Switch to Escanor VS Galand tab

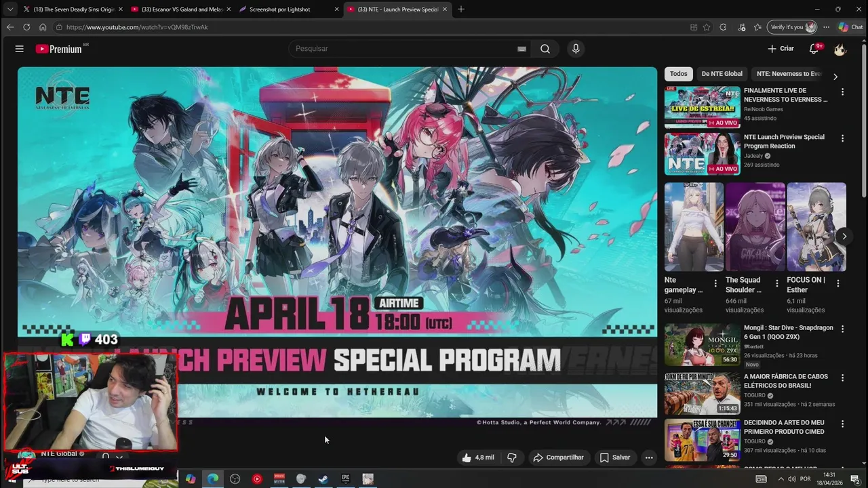[x=180, y=9]
